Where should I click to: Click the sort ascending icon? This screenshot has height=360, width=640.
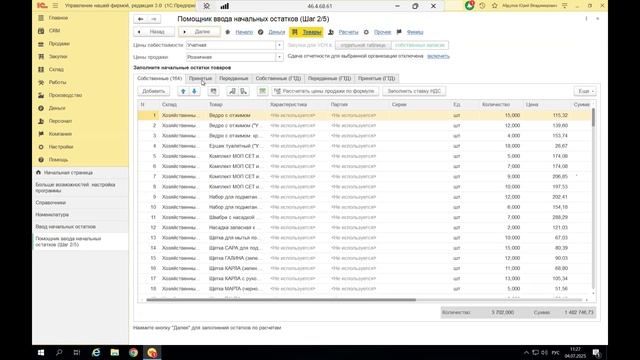pos(232,91)
